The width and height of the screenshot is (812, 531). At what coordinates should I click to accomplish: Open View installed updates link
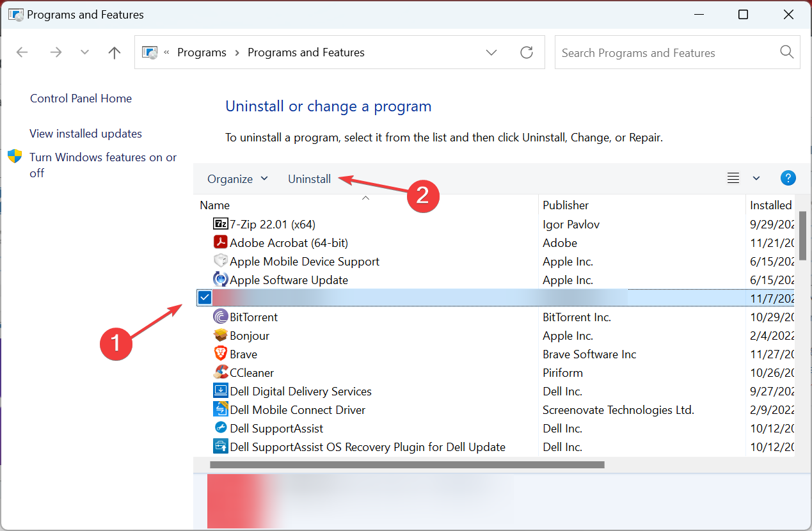coord(86,134)
